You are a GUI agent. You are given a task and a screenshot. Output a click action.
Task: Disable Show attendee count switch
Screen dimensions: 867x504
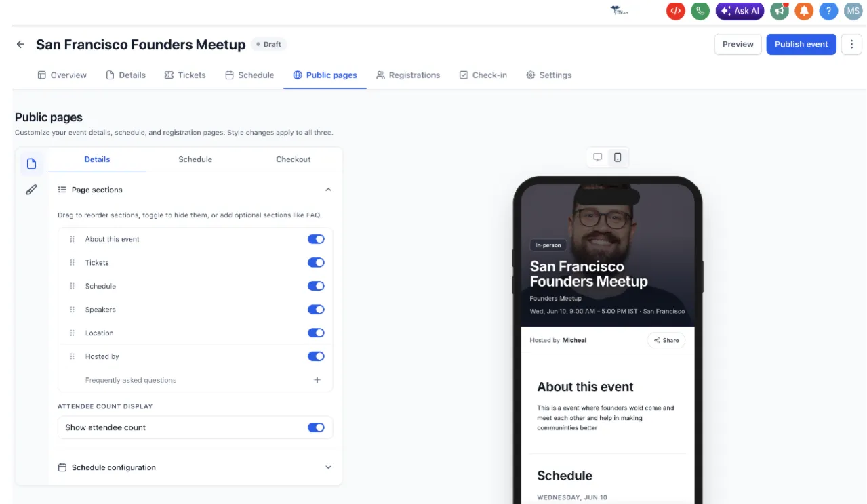316,427
